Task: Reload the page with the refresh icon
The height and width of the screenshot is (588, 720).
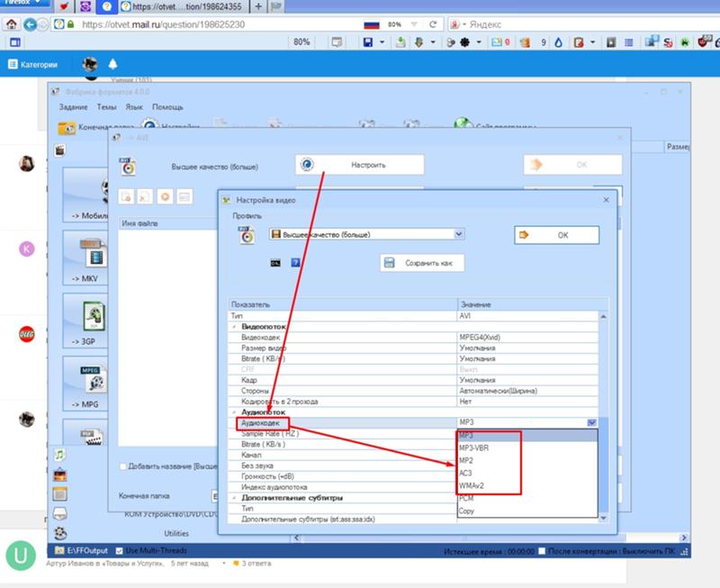Action: point(433,24)
